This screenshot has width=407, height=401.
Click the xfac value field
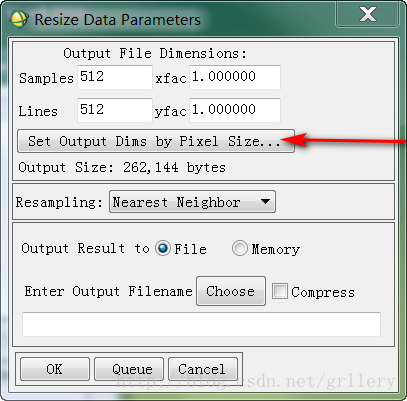[x=235, y=77]
